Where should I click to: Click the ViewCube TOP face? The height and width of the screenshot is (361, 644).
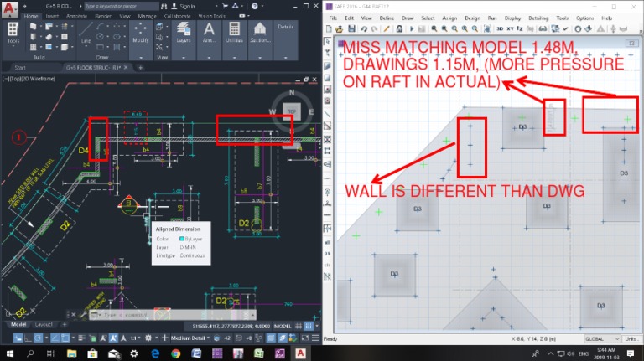[292, 111]
